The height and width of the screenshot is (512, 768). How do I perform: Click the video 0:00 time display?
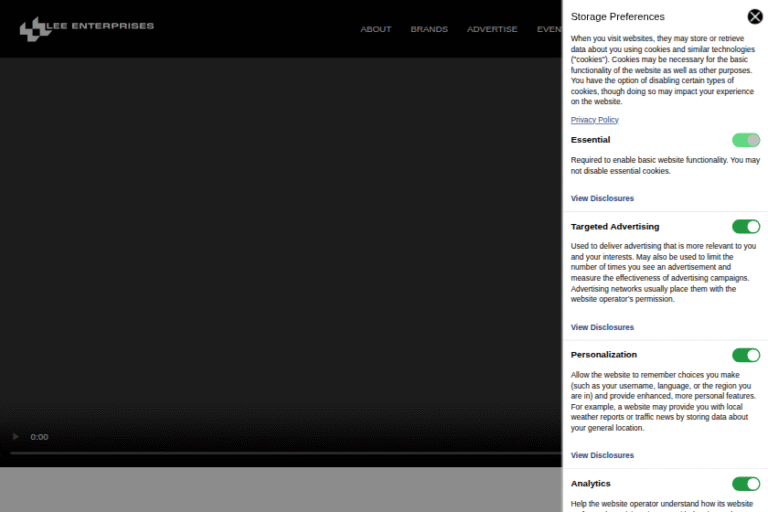pos(39,437)
